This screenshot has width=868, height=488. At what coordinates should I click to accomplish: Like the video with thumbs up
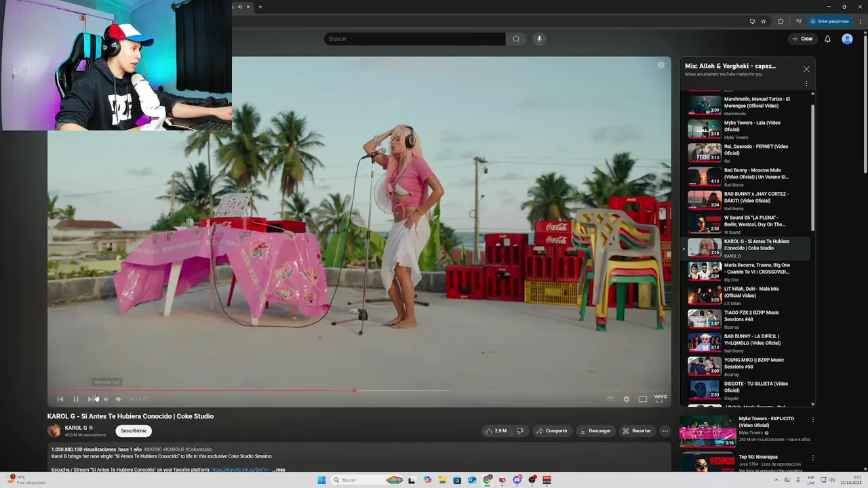tap(496, 430)
